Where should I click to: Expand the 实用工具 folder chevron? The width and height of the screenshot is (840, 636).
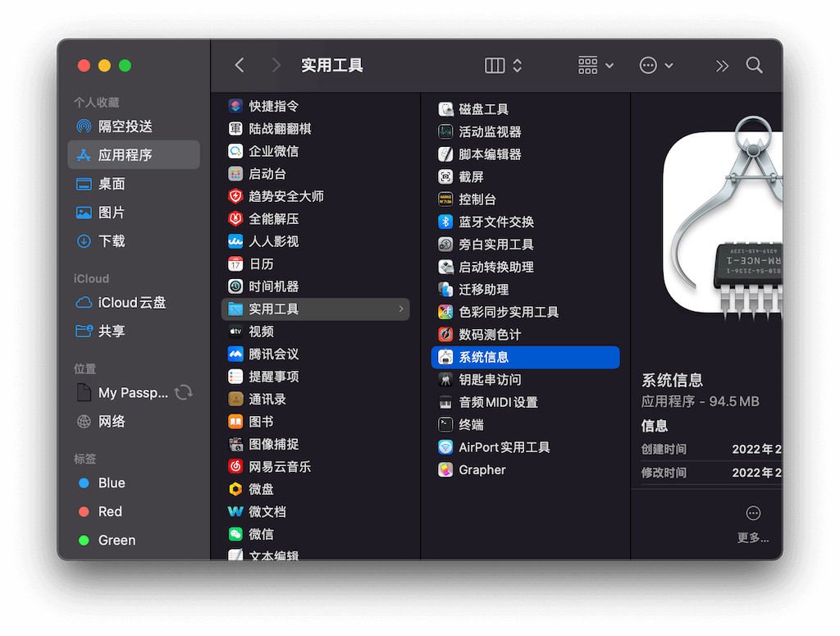pos(401,309)
